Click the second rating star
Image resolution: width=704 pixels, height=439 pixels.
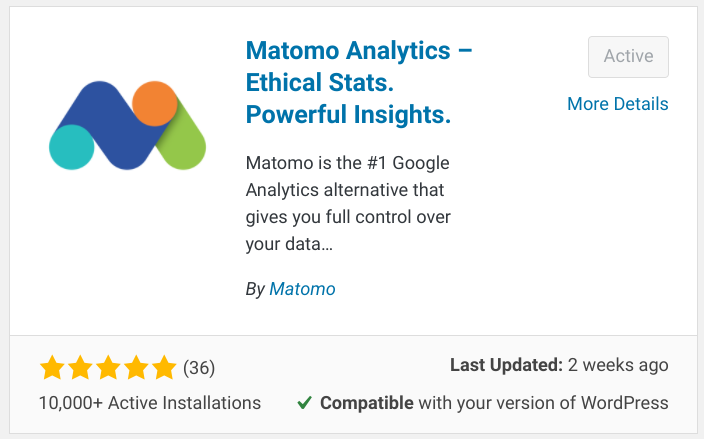[80, 367]
